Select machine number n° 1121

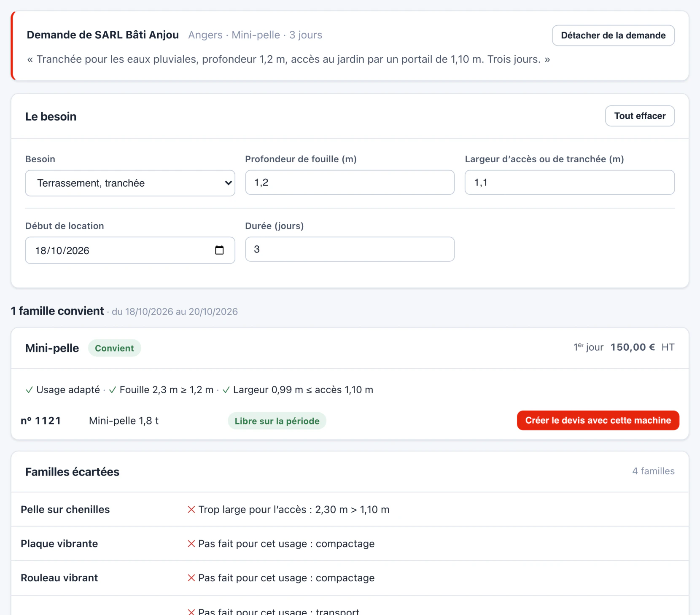click(41, 421)
